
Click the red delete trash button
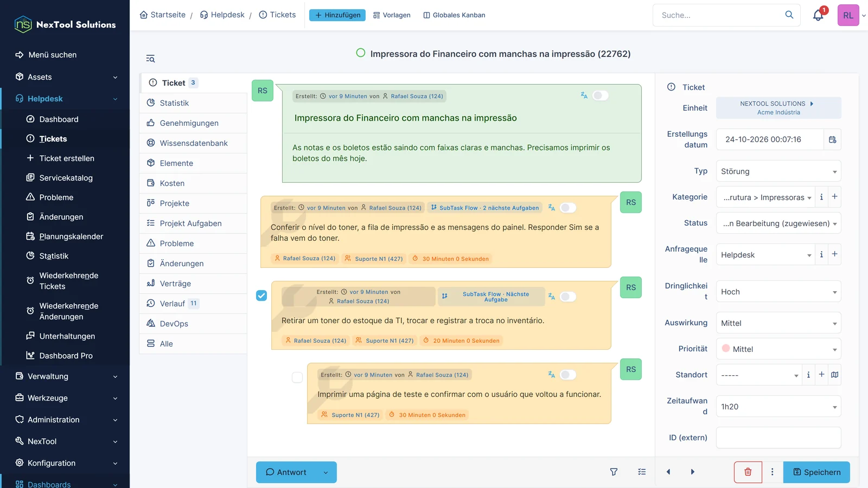coord(748,472)
